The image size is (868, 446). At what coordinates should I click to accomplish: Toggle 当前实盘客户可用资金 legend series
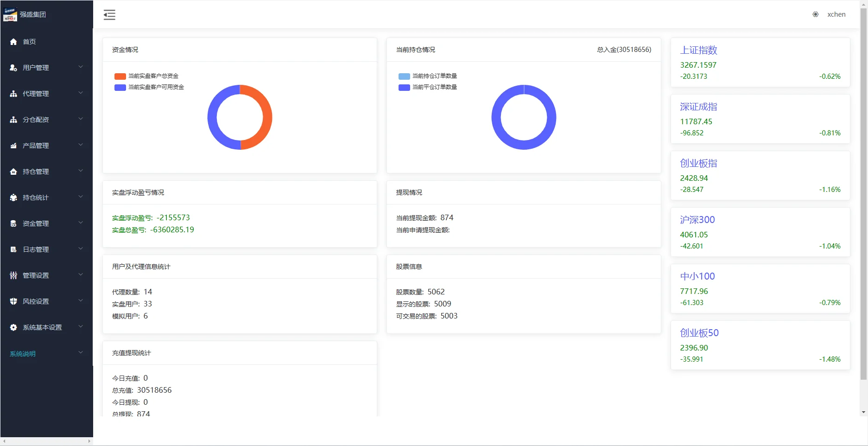pyautogui.click(x=149, y=87)
